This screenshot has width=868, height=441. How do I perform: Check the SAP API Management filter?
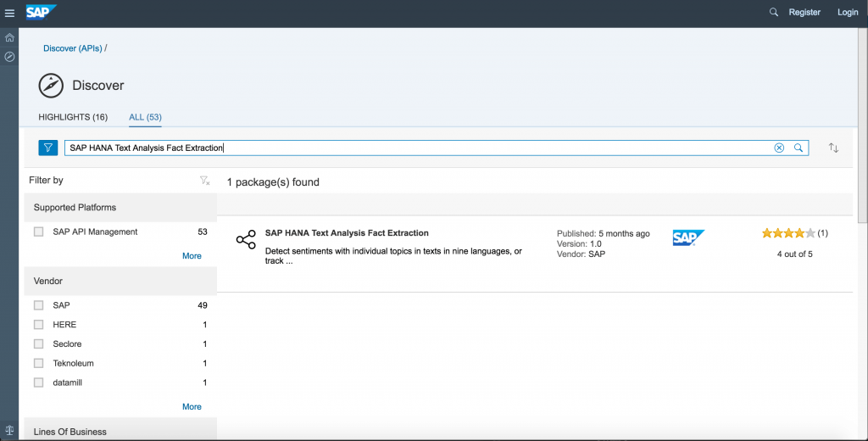tap(39, 232)
